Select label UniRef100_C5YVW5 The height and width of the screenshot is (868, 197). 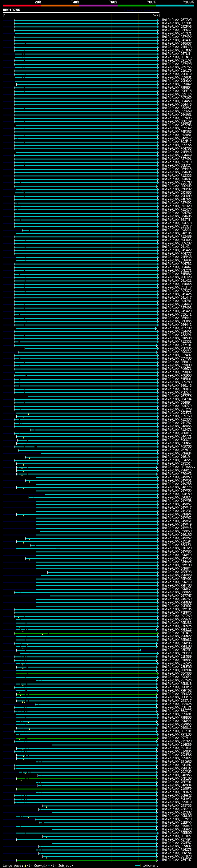pos(177,358)
